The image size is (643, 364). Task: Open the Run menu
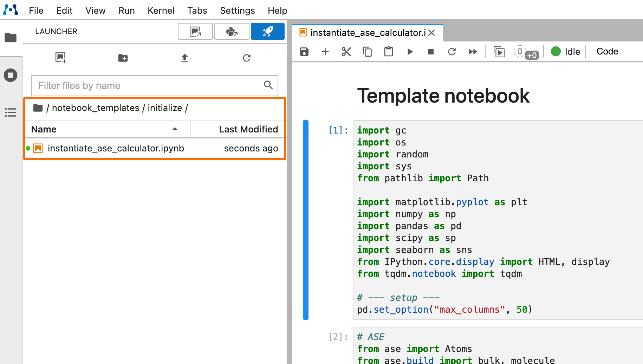(126, 11)
